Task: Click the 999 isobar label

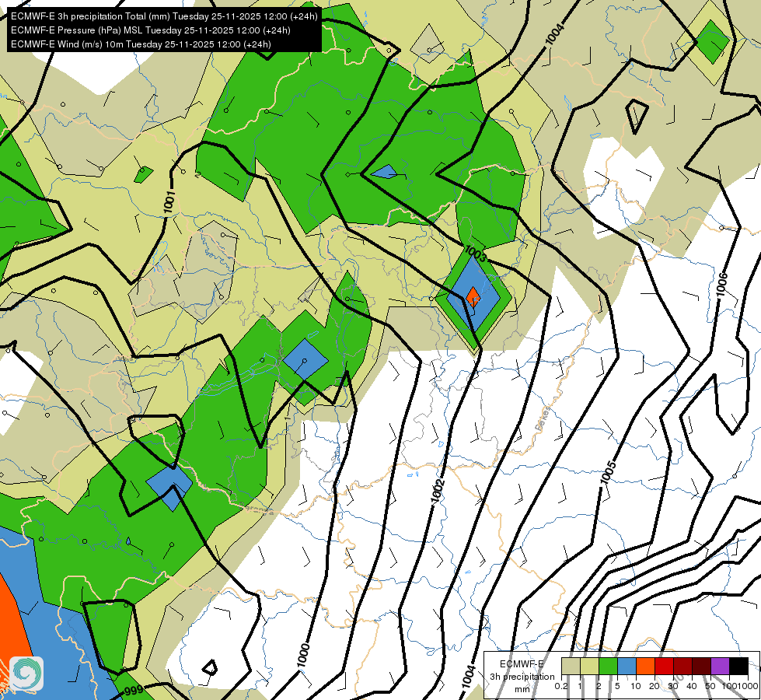Action: pyautogui.click(x=134, y=691)
